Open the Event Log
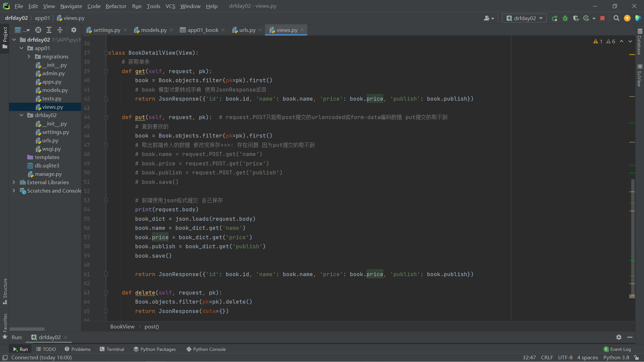The height and width of the screenshot is (362, 644). 617,349
